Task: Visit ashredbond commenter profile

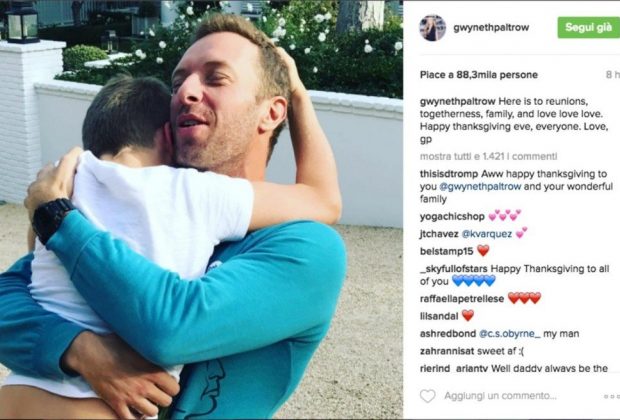Action: click(x=448, y=334)
